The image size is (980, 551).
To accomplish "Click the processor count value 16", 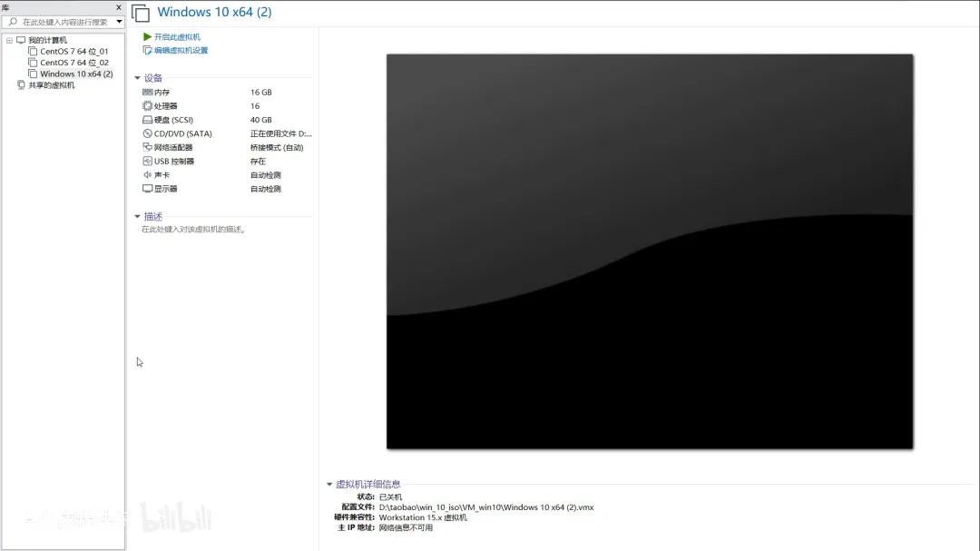I will pyautogui.click(x=255, y=105).
